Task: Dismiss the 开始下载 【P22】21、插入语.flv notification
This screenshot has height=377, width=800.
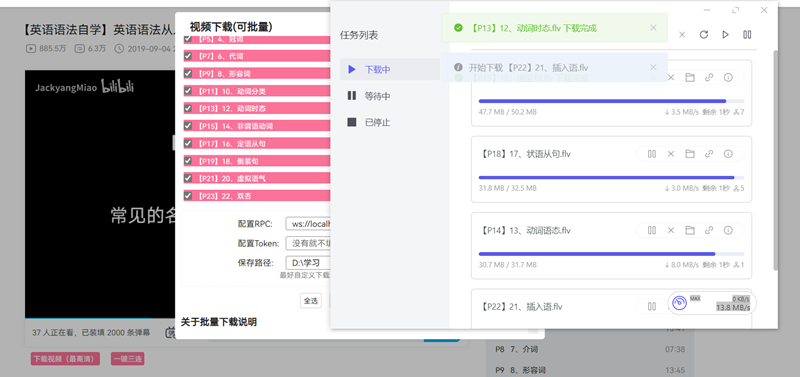Action: (x=653, y=67)
